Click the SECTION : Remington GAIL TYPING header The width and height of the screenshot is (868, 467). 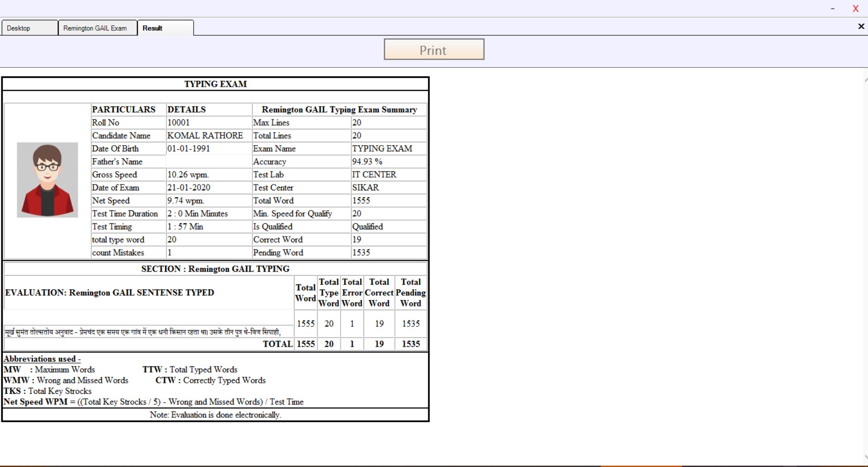click(x=216, y=269)
